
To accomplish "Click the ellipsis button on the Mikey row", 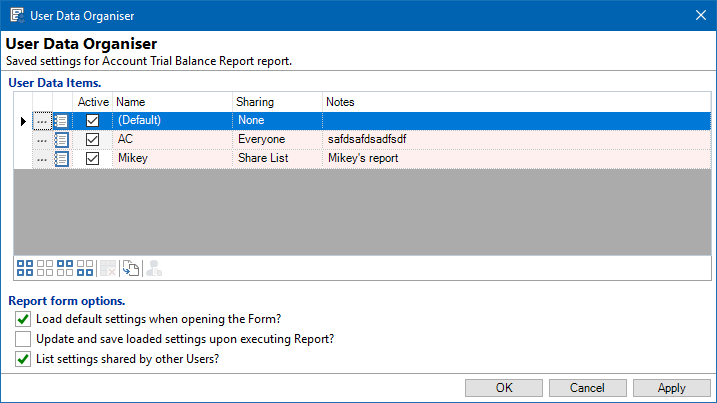I will click(42, 159).
